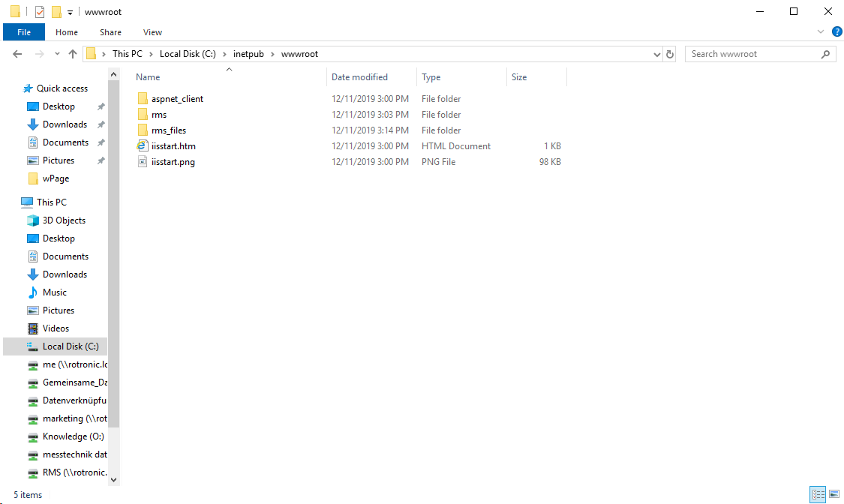
Task: Click the Back navigation arrow
Action: point(17,54)
